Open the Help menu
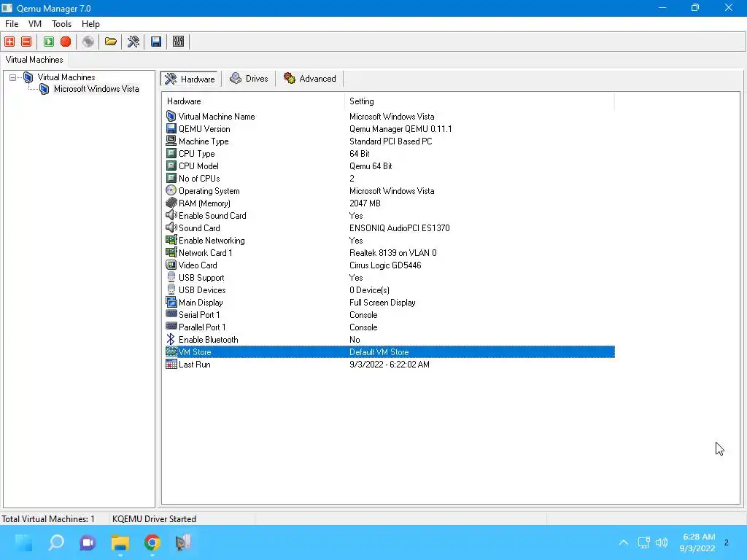Screen dimensions: 747x560 pyautogui.click(x=90, y=24)
